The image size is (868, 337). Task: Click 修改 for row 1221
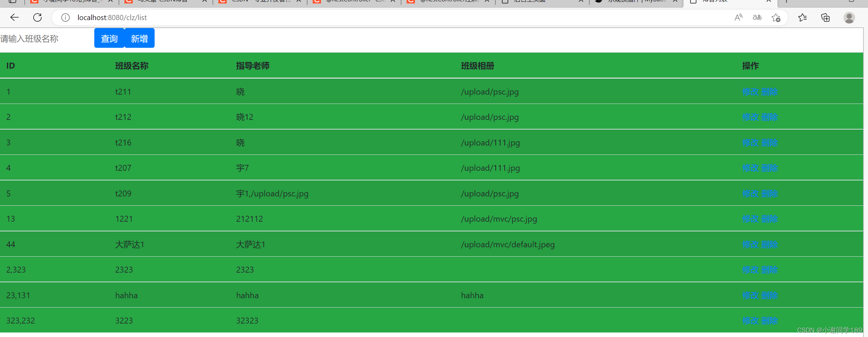pyautogui.click(x=750, y=219)
